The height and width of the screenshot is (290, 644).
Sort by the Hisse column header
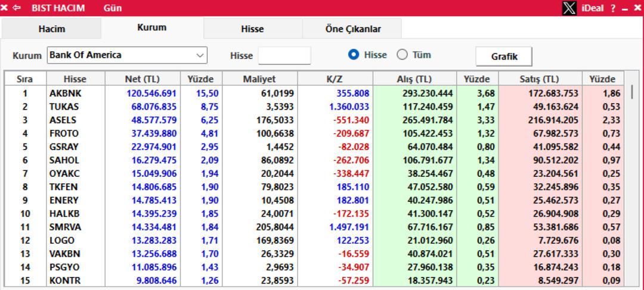point(76,79)
